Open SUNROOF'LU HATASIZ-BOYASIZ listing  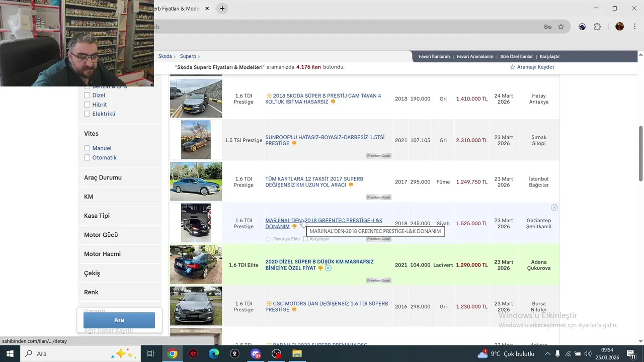(325, 140)
